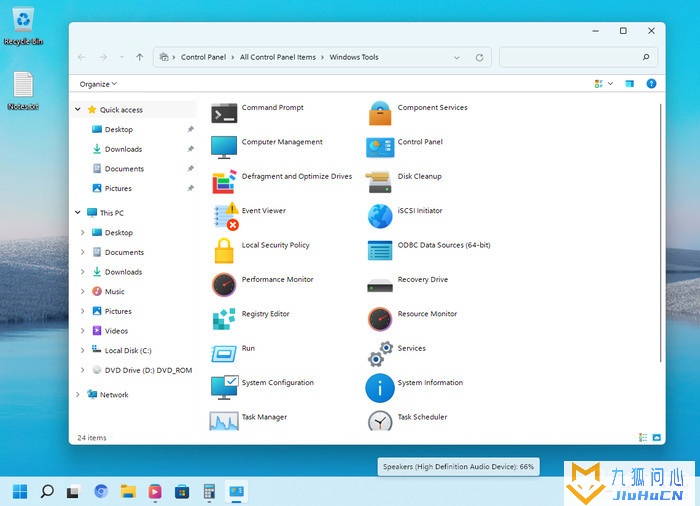Image resolution: width=700 pixels, height=506 pixels.
Task: Open the Control Panel tool icon
Action: coord(380,147)
